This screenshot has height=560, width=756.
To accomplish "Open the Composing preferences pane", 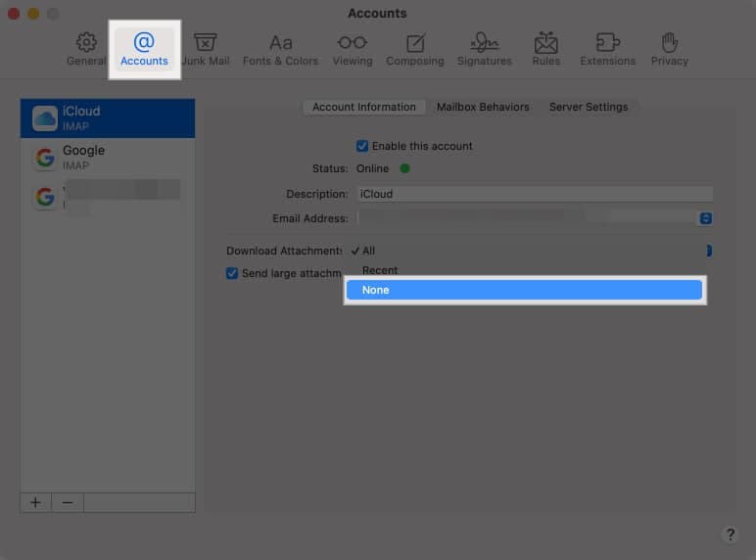I will 414,49.
